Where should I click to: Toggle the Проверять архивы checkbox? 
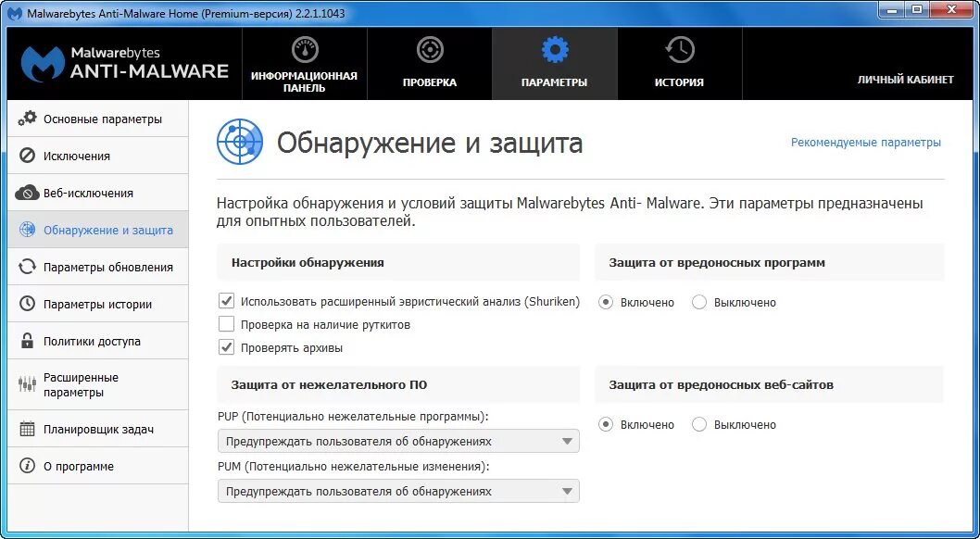[226, 347]
